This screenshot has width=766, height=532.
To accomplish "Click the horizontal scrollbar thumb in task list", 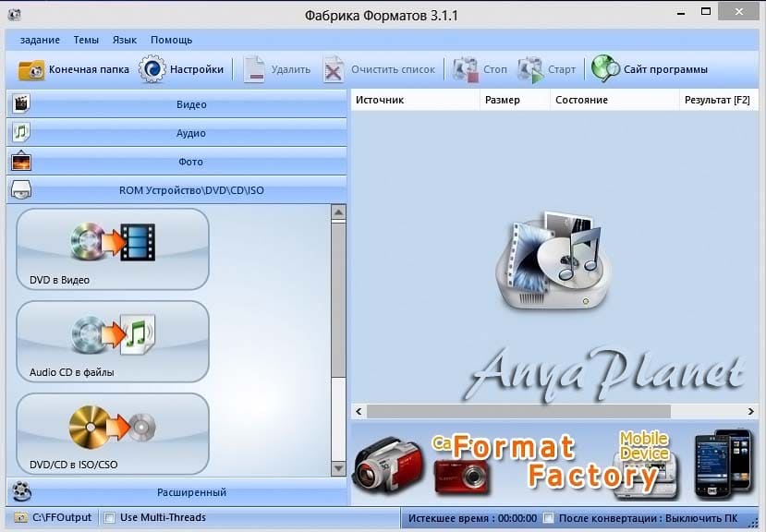I will 518,411.
